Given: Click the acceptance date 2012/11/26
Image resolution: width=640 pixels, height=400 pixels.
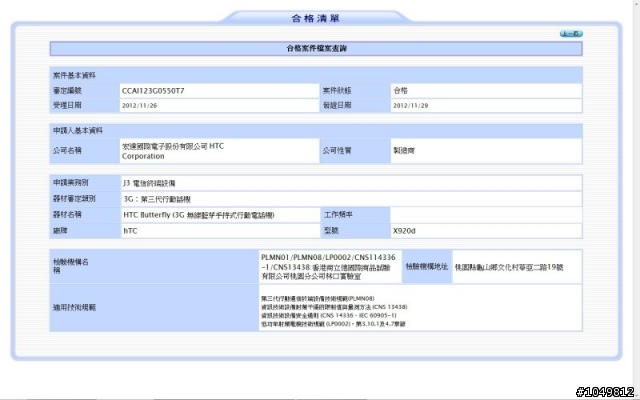Looking at the screenshot, I should tap(139, 106).
